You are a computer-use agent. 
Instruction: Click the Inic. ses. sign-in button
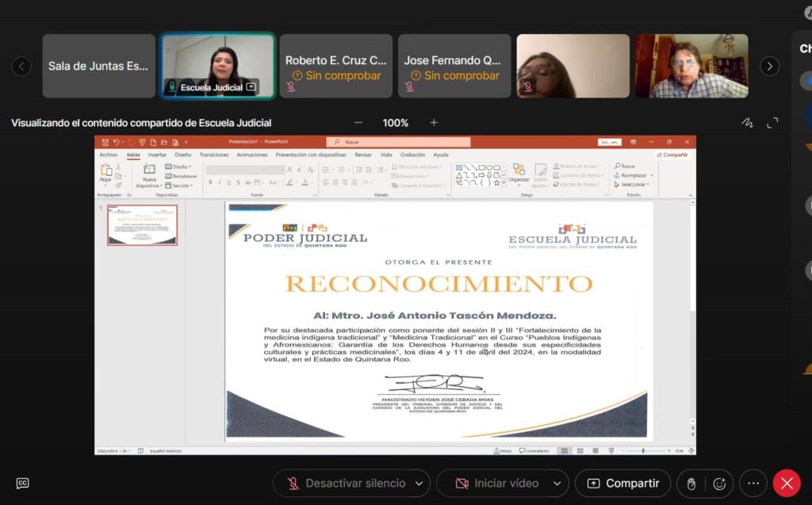pos(610,142)
